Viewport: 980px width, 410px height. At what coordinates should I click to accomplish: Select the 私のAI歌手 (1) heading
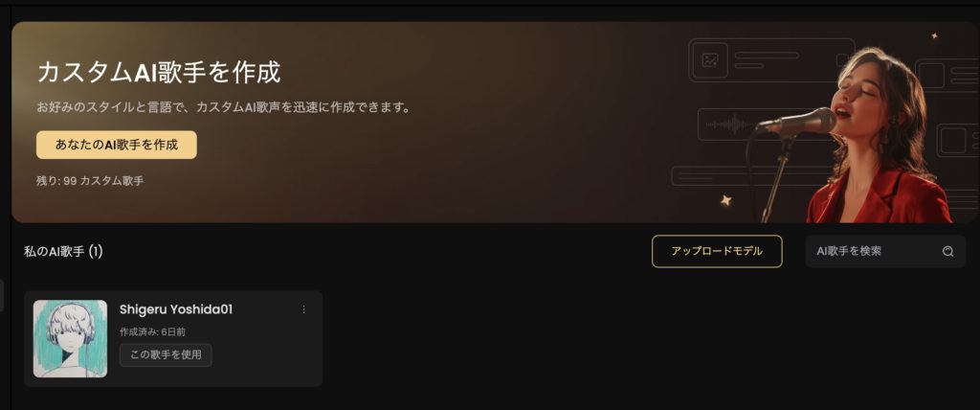click(x=63, y=252)
